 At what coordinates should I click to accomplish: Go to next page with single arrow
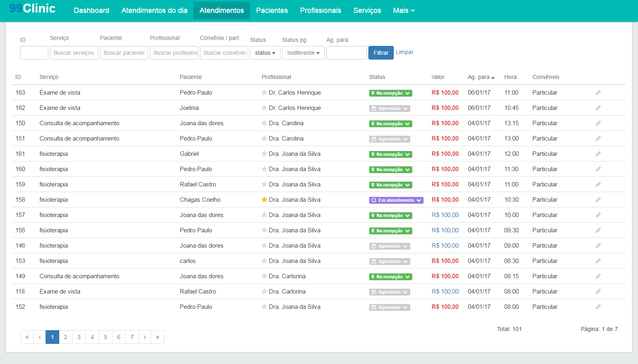[x=145, y=337]
